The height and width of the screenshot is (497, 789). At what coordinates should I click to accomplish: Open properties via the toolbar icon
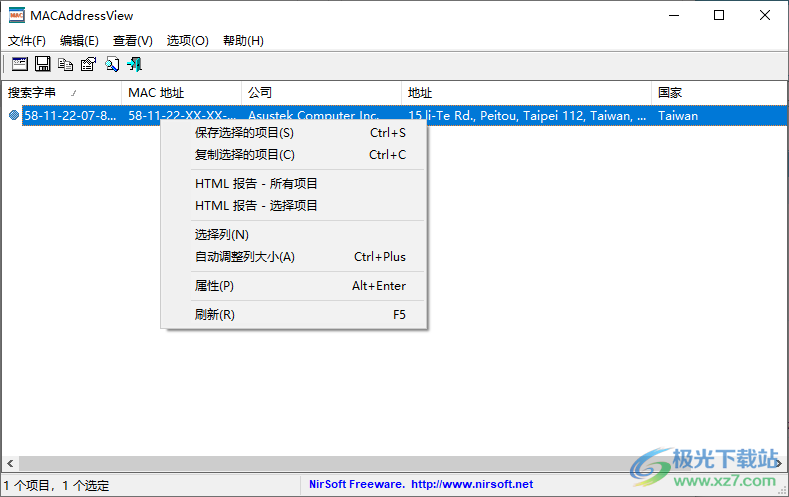click(89, 64)
